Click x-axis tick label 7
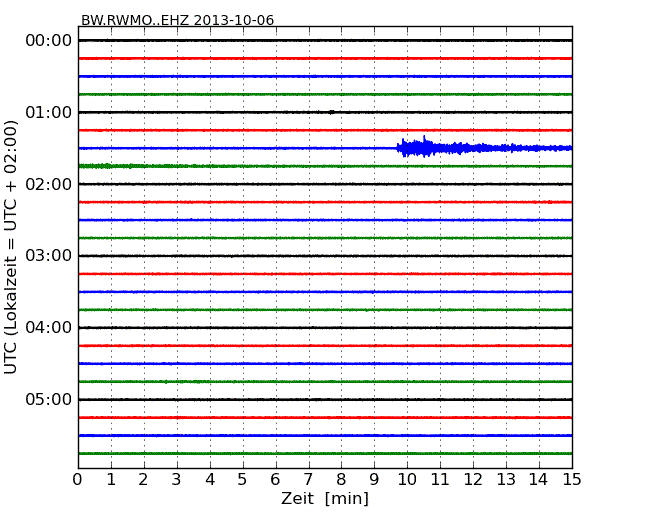The width and height of the screenshot is (650, 520). [308, 480]
